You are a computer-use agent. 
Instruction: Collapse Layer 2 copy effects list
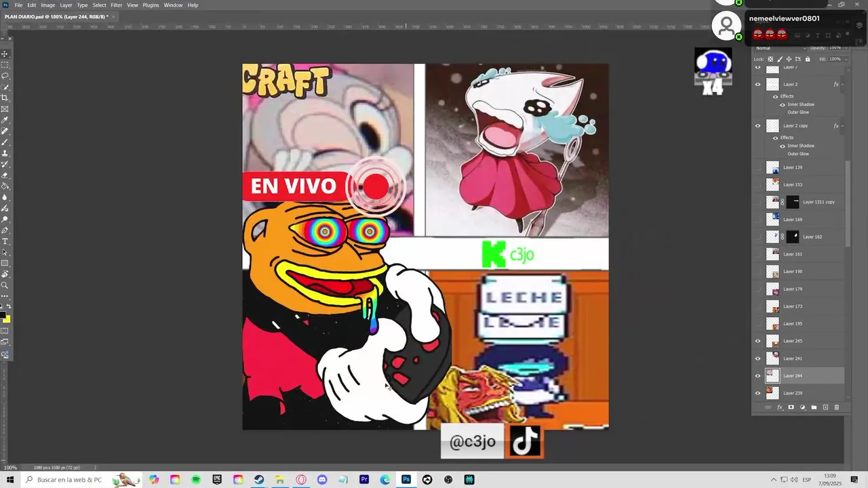[x=843, y=126]
